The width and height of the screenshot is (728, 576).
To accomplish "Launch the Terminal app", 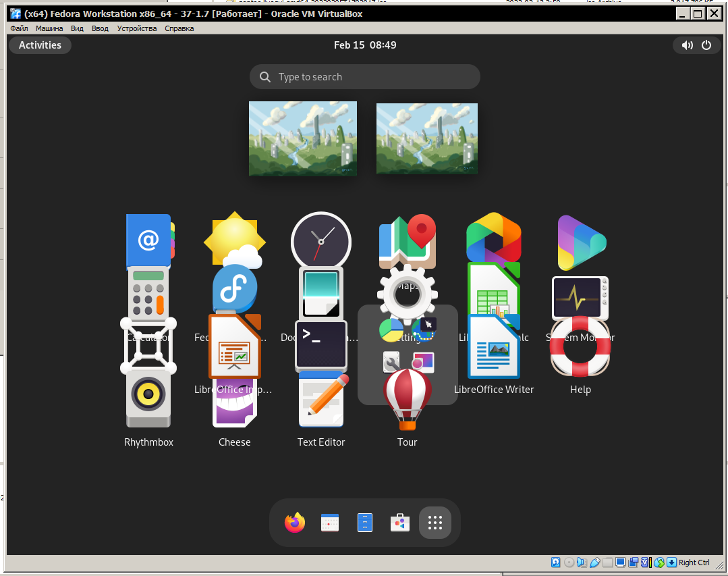I will tap(321, 346).
